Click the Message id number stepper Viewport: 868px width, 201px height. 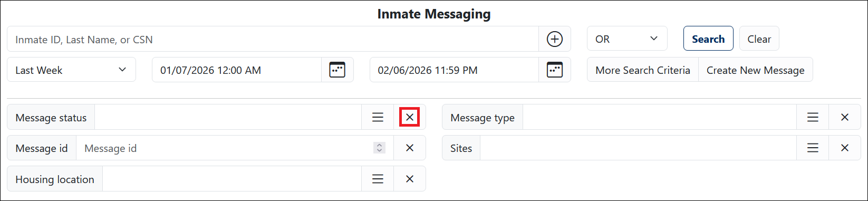pos(379,148)
